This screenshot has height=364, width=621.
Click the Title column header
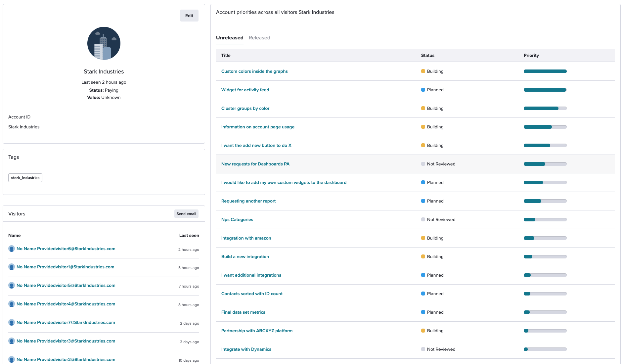(226, 55)
